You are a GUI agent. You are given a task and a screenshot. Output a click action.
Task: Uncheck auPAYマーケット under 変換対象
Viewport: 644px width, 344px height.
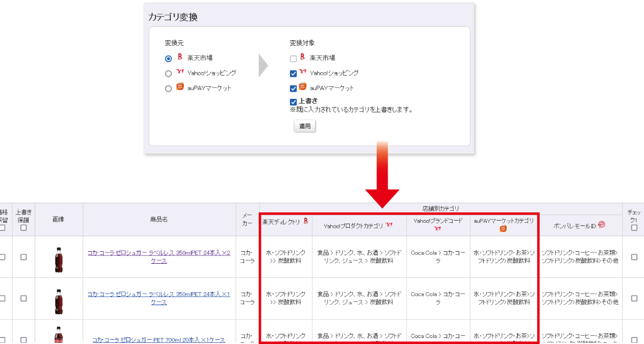coord(293,88)
